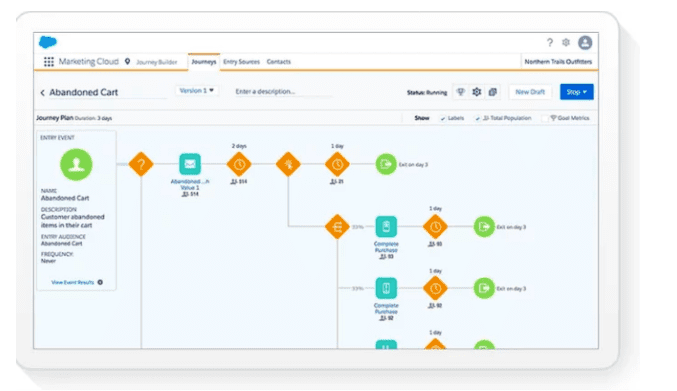677x391 pixels.
Task: Click exit icon after the 93 population wait
Action: [484, 227]
